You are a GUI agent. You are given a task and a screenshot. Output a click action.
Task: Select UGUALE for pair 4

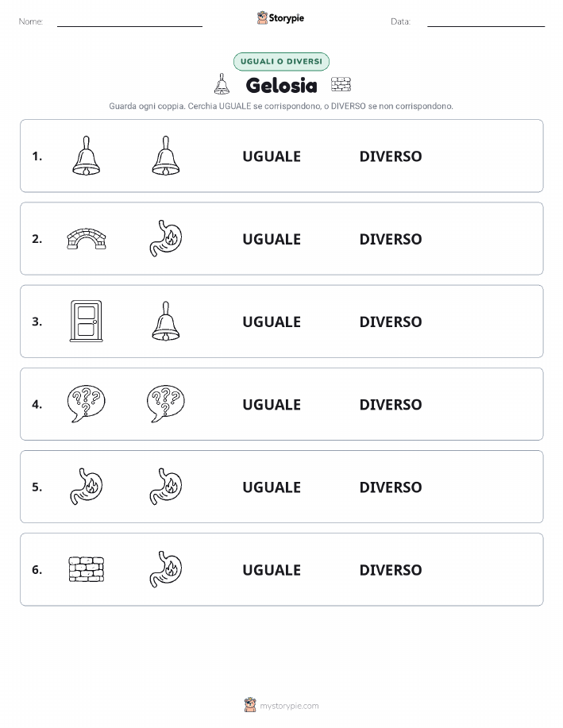click(x=272, y=404)
